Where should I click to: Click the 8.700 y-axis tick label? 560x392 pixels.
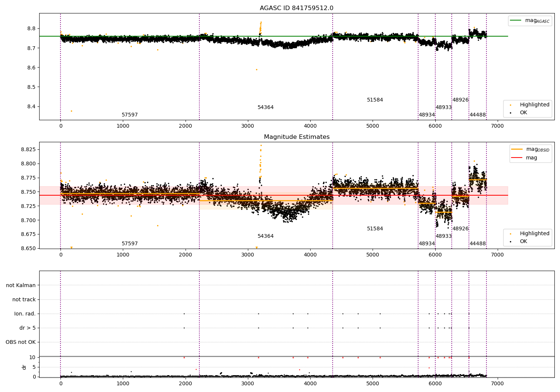point(28,220)
